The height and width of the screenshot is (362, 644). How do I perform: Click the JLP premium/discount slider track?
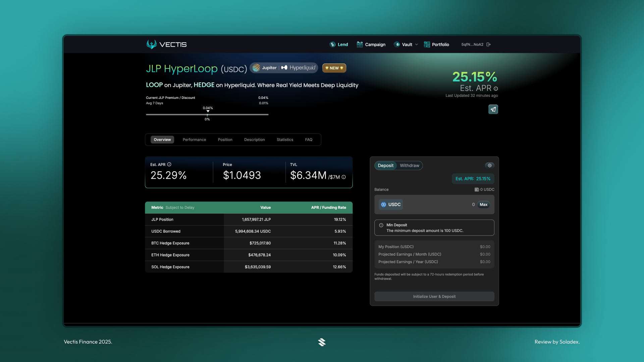(207, 115)
